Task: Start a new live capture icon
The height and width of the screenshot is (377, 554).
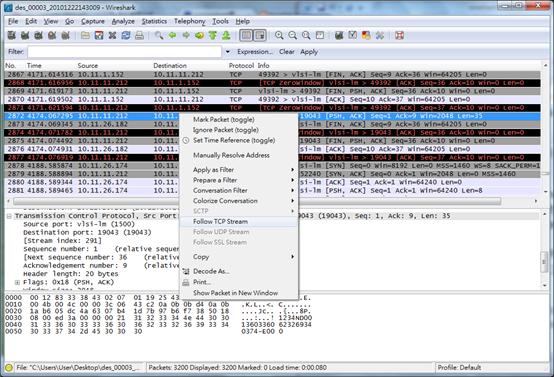Action: coord(39,35)
